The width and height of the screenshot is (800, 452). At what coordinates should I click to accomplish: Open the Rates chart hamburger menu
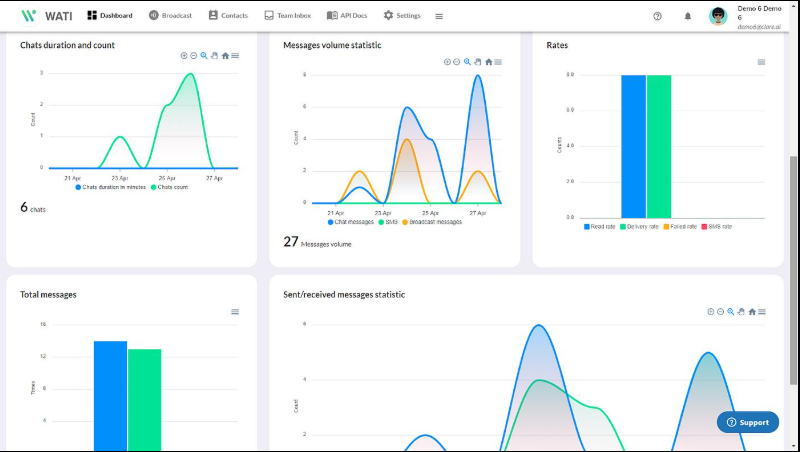pyautogui.click(x=761, y=62)
